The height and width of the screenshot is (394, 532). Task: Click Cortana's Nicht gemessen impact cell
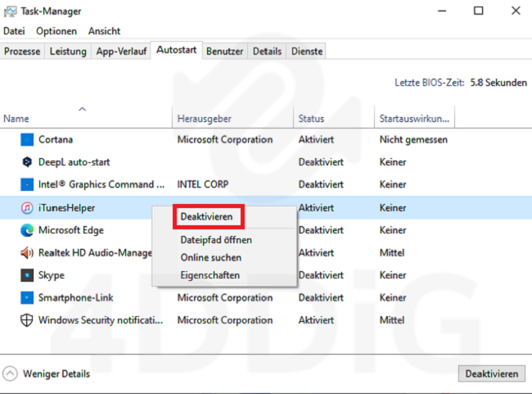(413, 139)
